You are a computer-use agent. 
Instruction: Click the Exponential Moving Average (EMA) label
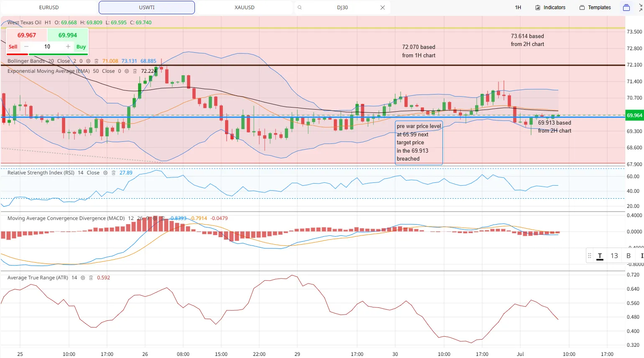coord(49,71)
